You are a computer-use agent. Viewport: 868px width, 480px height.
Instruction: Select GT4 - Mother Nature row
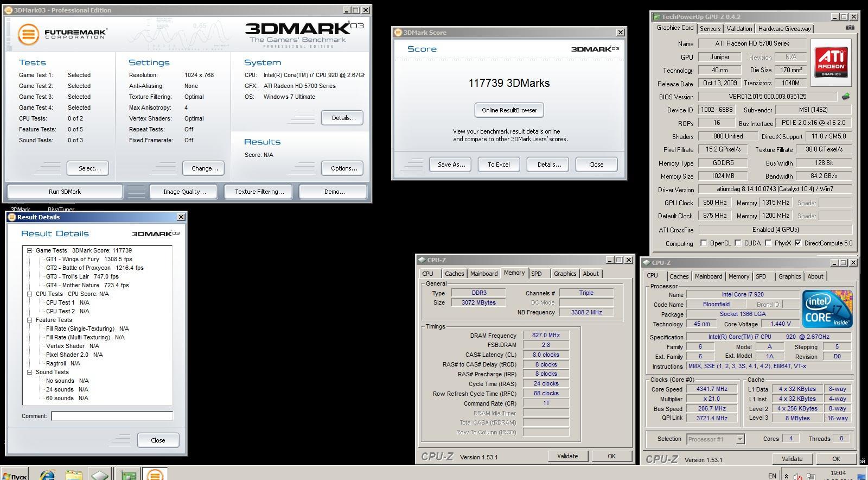point(87,285)
